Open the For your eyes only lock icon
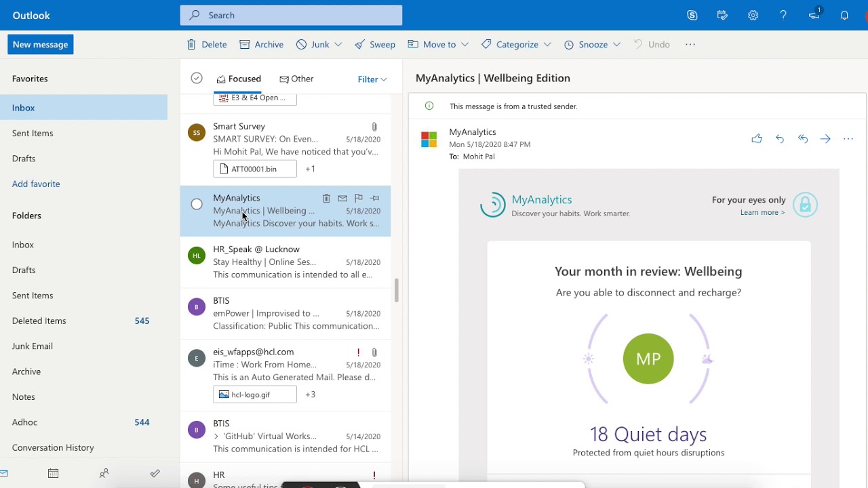 805,205
